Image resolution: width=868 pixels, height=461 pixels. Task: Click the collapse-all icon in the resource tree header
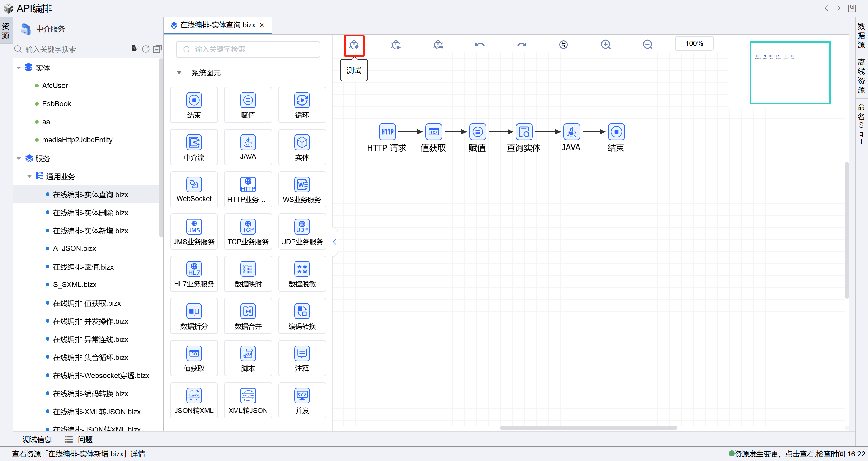click(x=157, y=49)
